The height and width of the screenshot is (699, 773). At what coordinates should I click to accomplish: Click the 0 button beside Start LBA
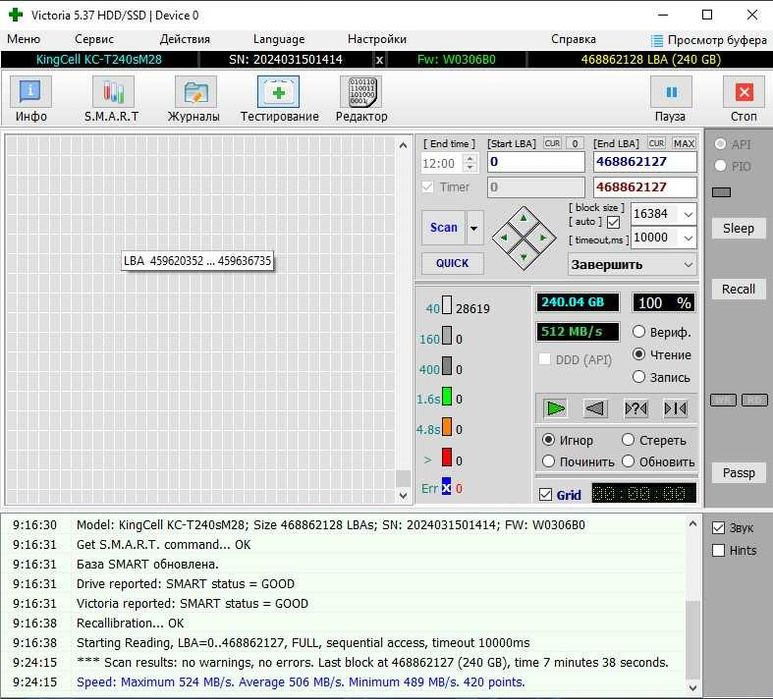(575, 143)
